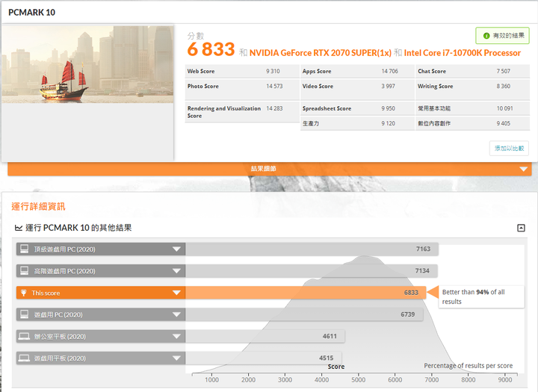Screen dimensions: 538x392
Task: Click the 運行詳細資訊 heading
Action: click(38, 207)
